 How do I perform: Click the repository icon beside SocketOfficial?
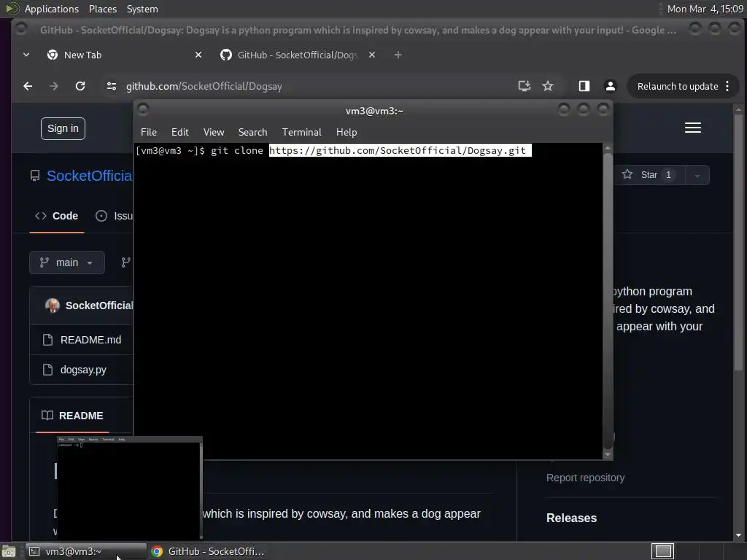coord(35,176)
